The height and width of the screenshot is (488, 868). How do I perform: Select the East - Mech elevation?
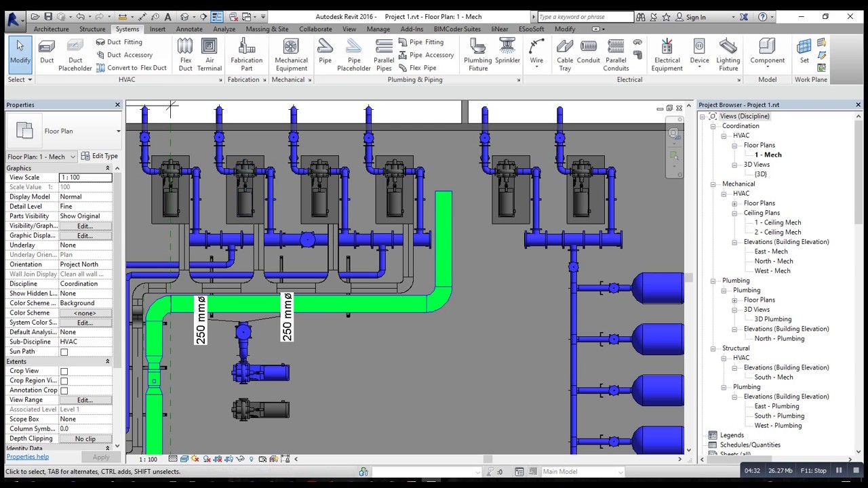click(x=771, y=251)
